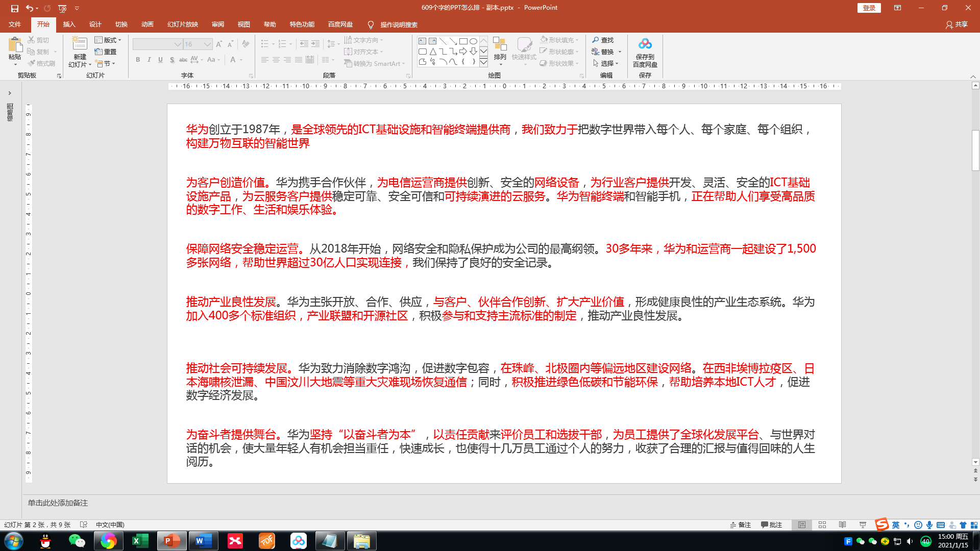Toggle Justify paragraph alignment button
This screenshot has width=980, height=551.
[298, 60]
